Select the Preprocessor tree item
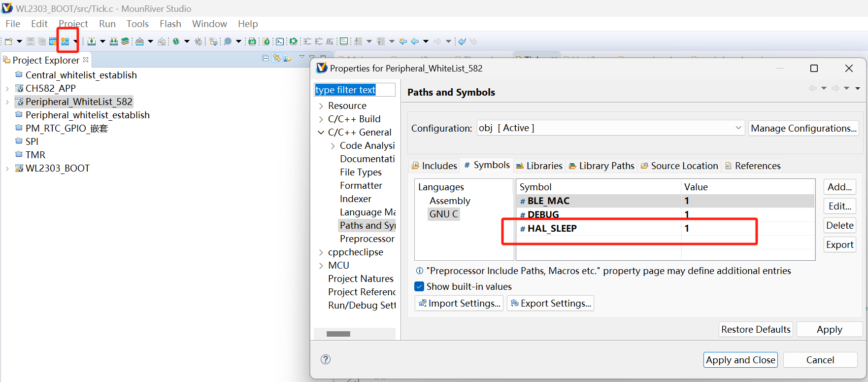This screenshot has height=382, width=868. pyautogui.click(x=367, y=239)
